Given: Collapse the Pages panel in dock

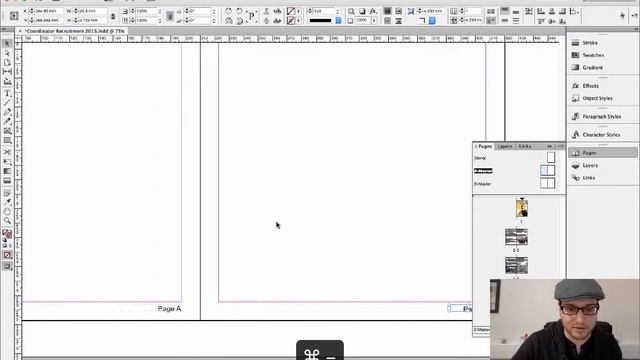Looking at the screenshot, I should pyautogui.click(x=603, y=153).
